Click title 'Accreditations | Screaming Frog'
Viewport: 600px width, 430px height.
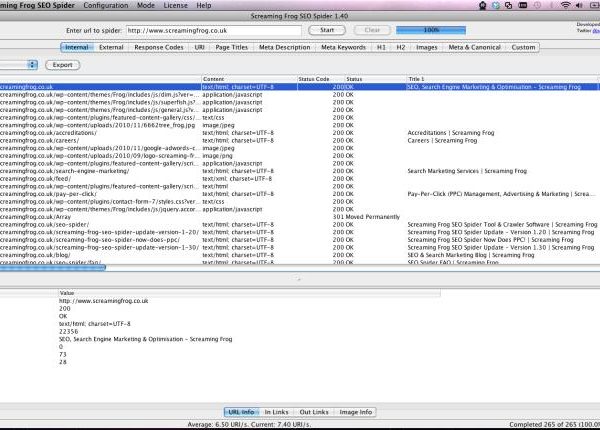[x=451, y=133]
